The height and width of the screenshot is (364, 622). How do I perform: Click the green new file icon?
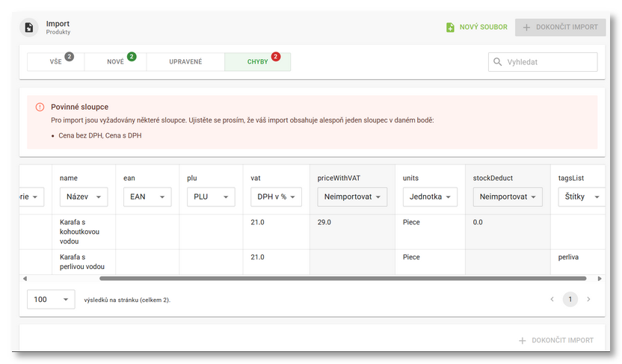(450, 28)
